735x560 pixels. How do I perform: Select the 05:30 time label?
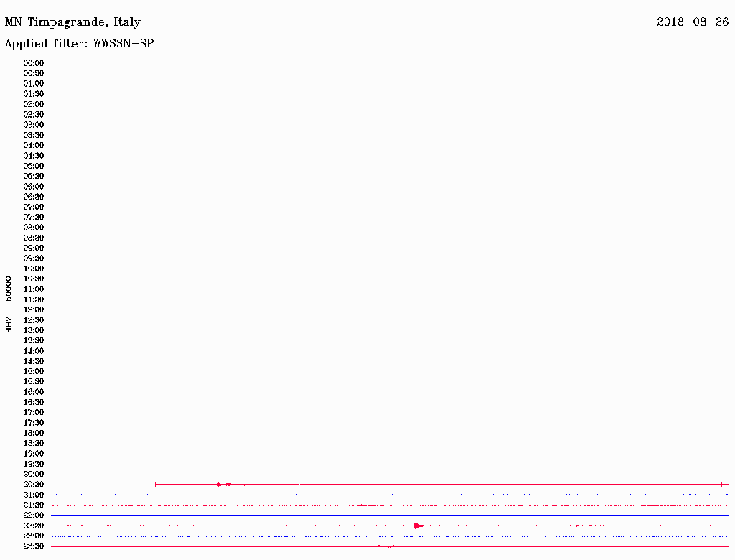pos(34,176)
